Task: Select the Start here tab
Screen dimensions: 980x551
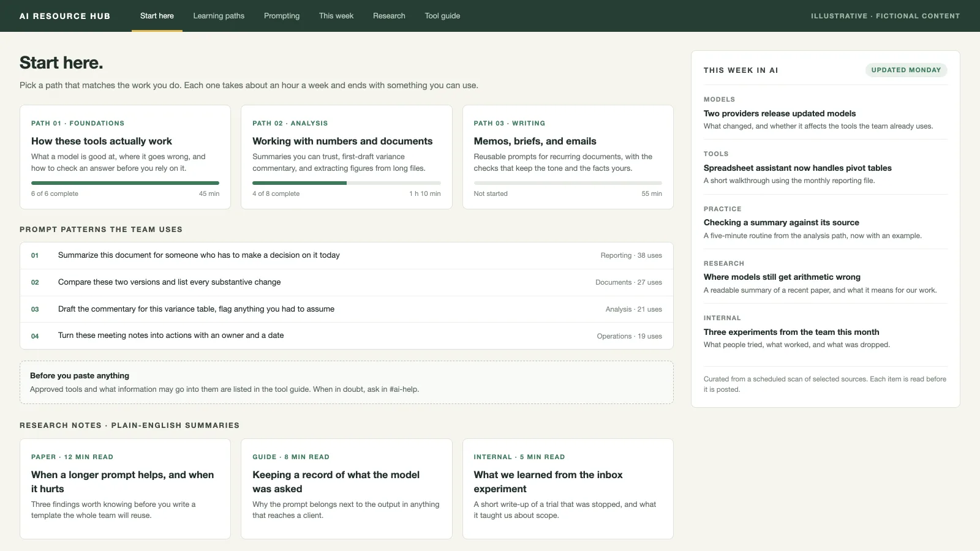Action: [157, 16]
